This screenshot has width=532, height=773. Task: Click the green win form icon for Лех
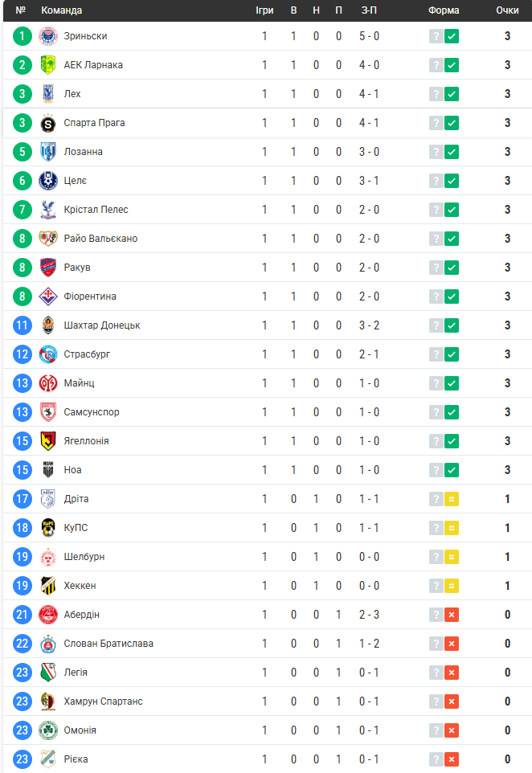452,94
